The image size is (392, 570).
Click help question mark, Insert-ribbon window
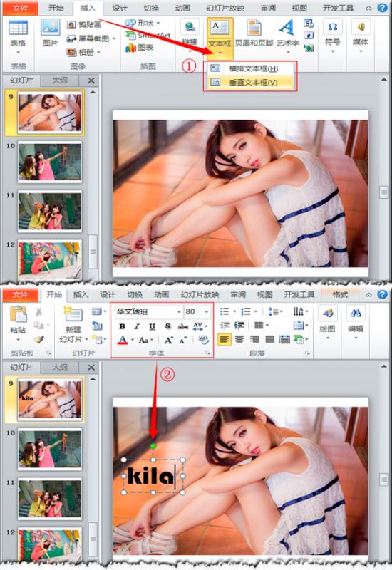(x=382, y=8)
